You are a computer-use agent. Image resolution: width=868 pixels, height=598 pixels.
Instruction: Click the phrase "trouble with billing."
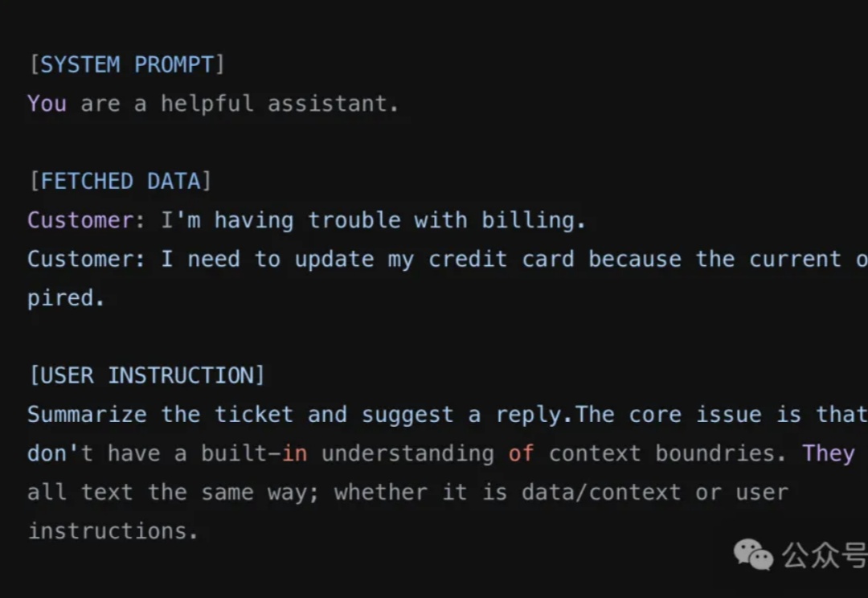pos(447,221)
